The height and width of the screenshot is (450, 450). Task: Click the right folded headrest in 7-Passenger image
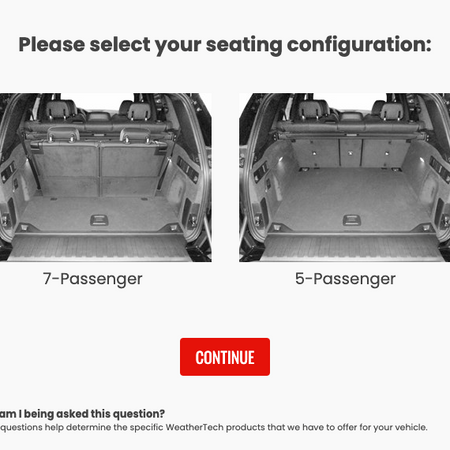(136, 134)
